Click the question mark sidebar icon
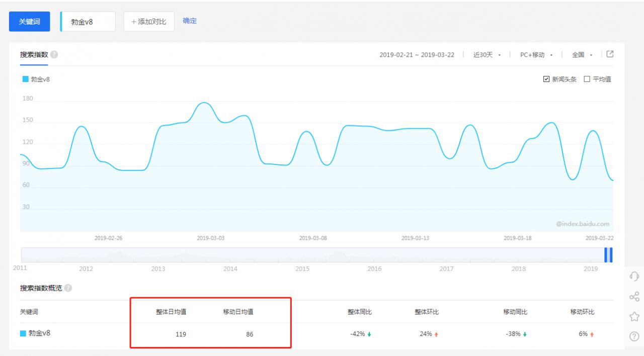Screen dimensions: 644x356 coord(634,336)
